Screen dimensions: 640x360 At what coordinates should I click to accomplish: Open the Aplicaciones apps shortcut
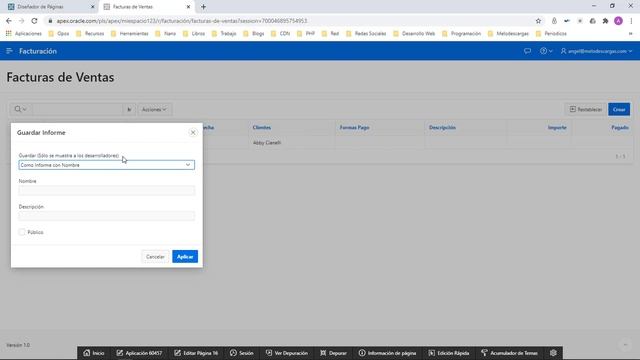(x=24, y=34)
